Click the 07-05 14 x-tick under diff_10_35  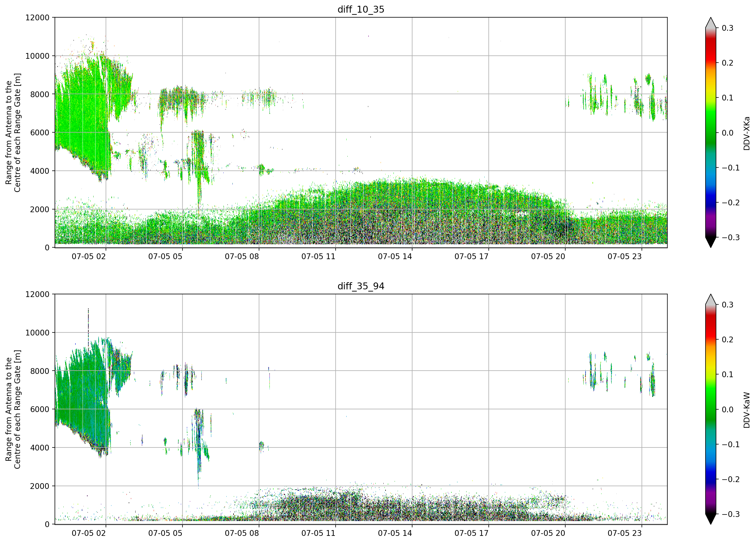(395, 256)
